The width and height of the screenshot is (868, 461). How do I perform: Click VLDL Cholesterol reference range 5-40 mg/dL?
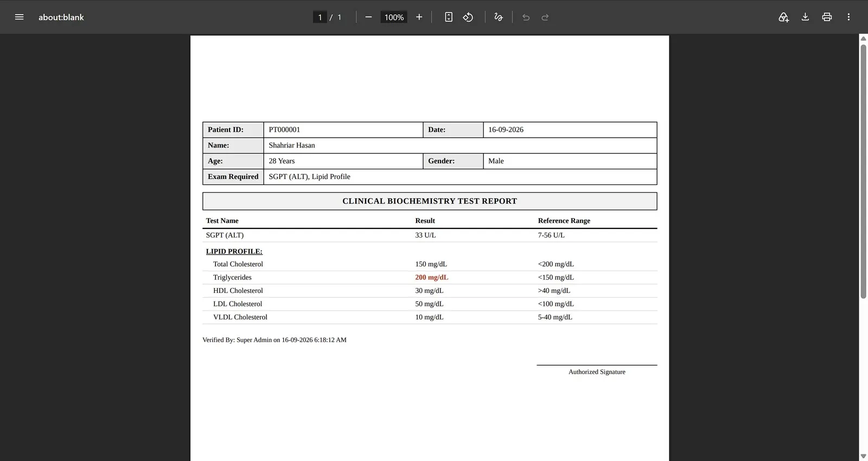tap(555, 317)
